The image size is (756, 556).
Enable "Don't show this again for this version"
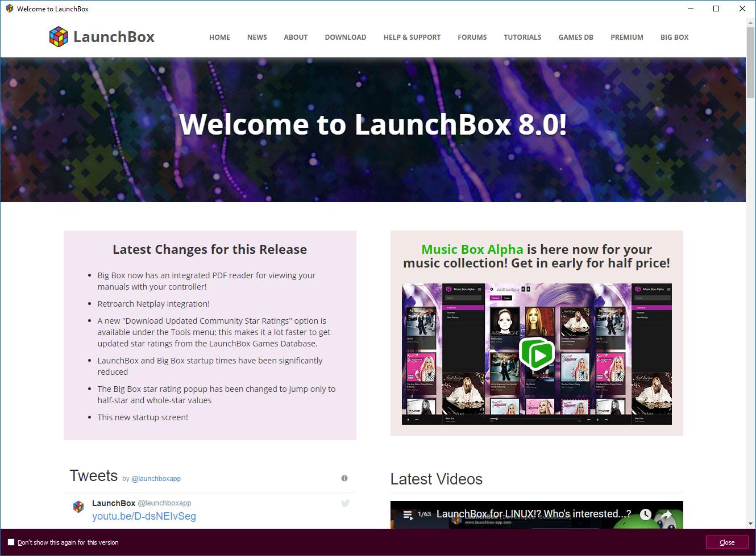pyautogui.click(x=11, y=542)
